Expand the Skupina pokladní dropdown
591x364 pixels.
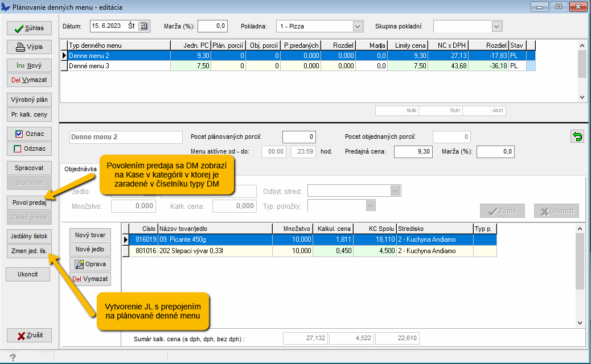pos(496,26)
